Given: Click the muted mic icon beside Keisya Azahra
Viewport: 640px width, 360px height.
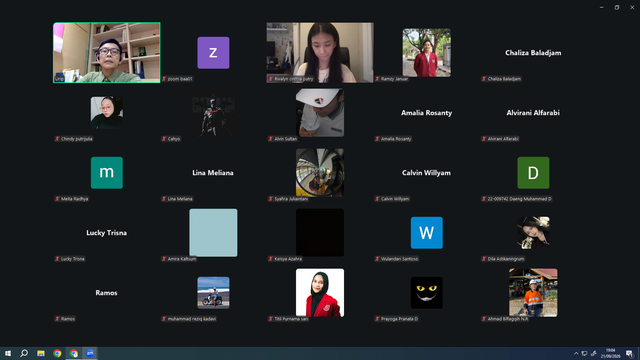Looking at the screenshot, I should tap(271, 259).
